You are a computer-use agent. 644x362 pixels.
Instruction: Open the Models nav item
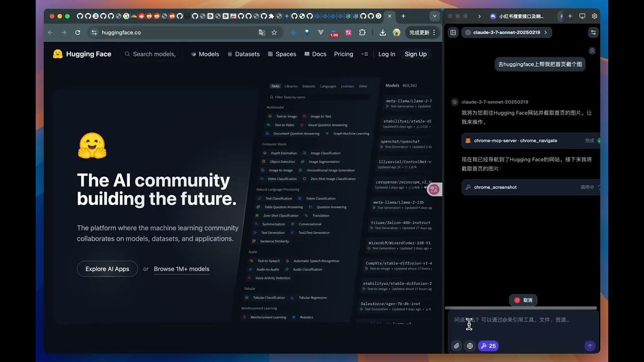pyautogui.click(x=205, y=54)
